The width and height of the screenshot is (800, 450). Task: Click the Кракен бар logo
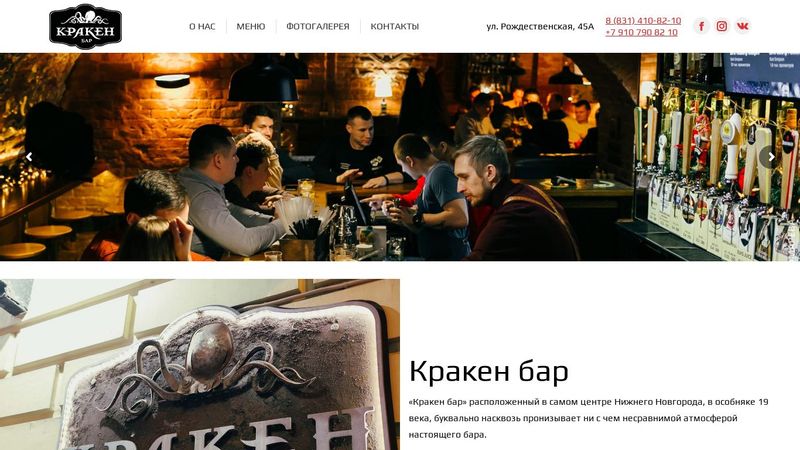coord(85,27)
